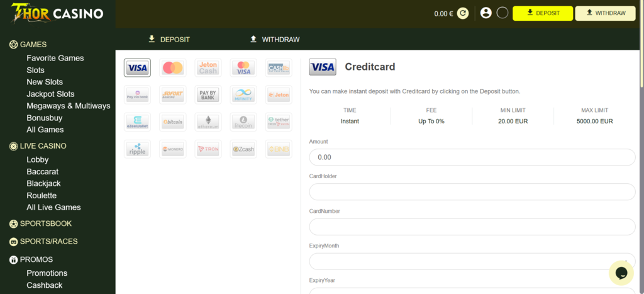Screen dimensions: 644x294
Task: Go to Roulette live games
Action: (x=42, y=195)
